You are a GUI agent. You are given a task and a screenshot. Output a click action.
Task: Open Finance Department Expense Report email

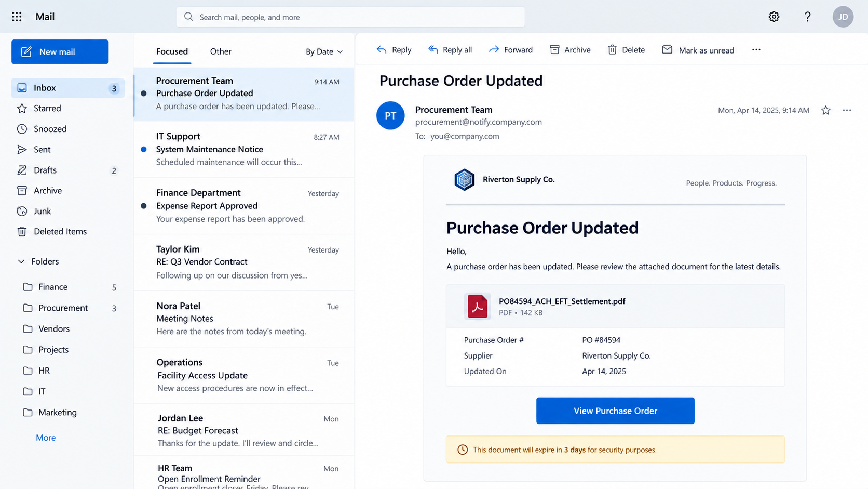point(244,206)
